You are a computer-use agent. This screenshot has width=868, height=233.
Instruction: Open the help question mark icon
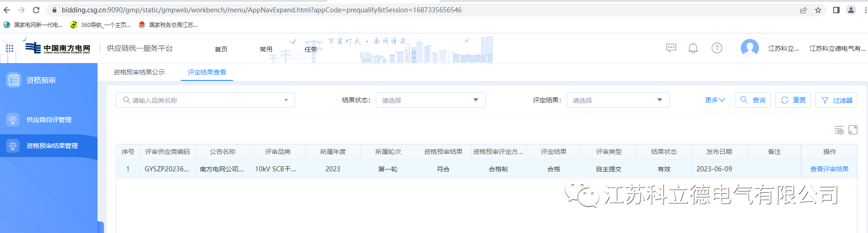[717, 48]
